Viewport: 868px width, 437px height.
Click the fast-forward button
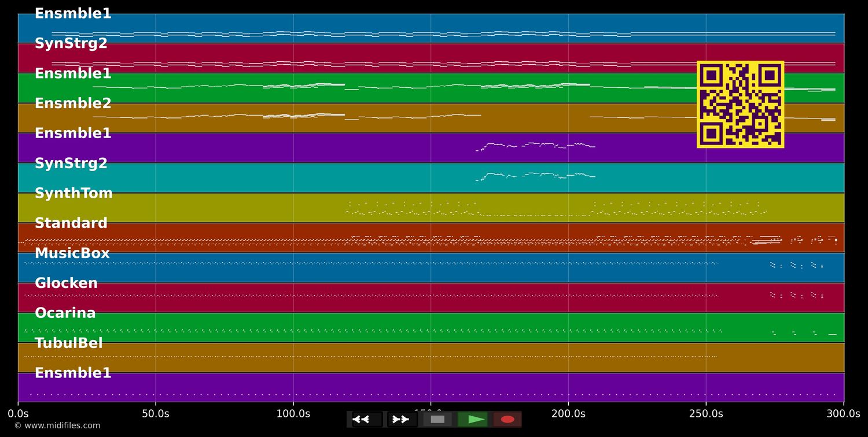pos(400,419)
